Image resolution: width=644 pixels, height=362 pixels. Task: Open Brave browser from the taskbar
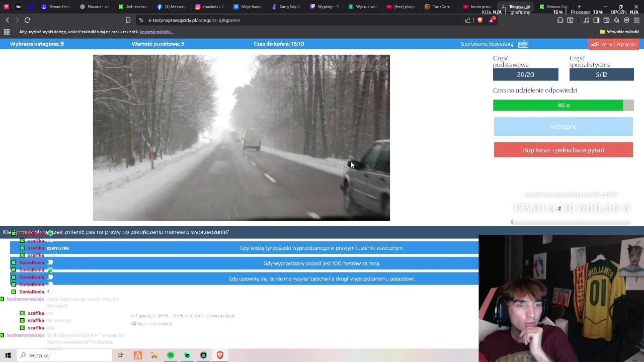click(x=220, y=355)
